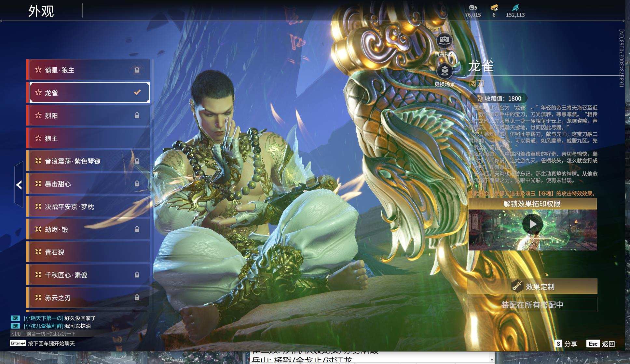This screenshot has height=364, width=630.
Task: Click 装配在所有搭配中 button
Action: (532, 305)
